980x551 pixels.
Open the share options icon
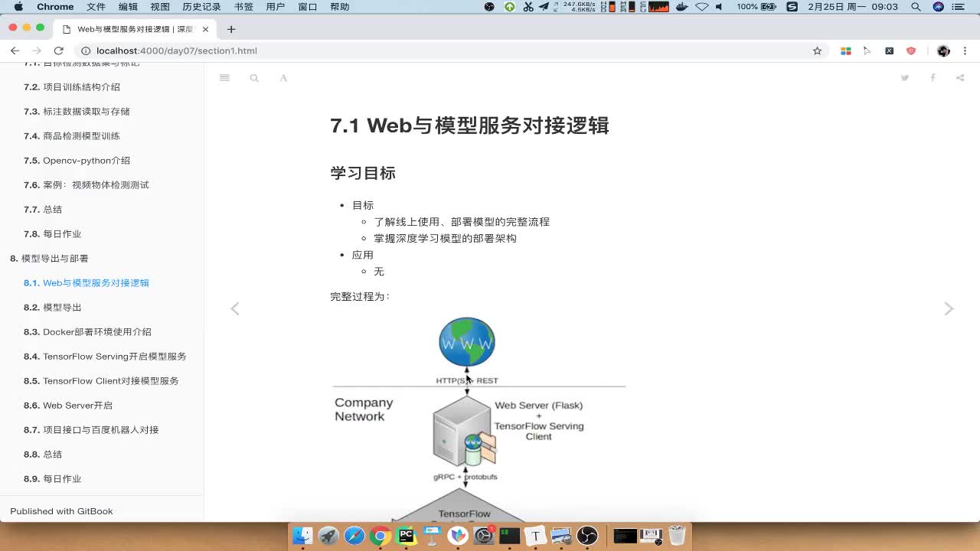tap(960, 78)
